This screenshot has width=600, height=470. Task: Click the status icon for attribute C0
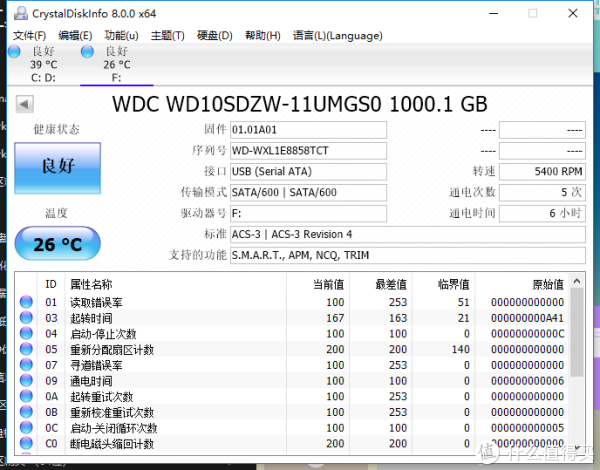pos(26,443)
